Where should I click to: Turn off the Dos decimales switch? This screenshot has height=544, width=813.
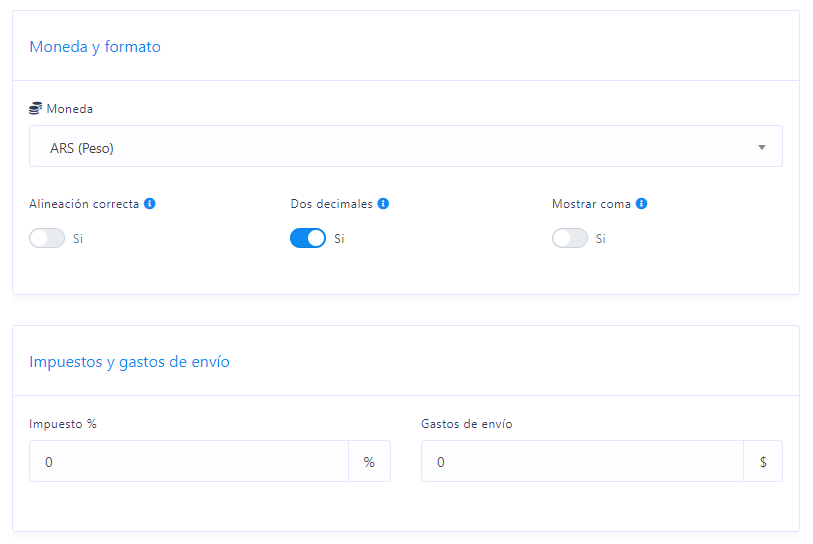coord(308,238)
